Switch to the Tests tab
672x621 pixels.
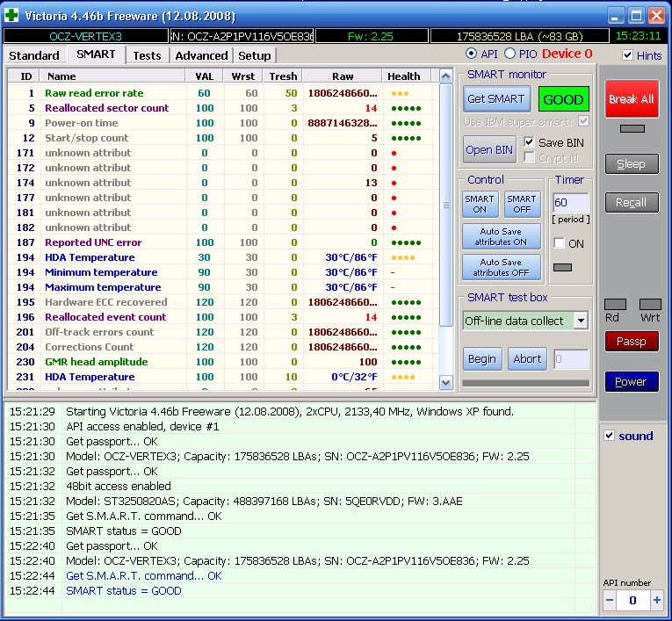pyautogui.click(x=147, y=55)
